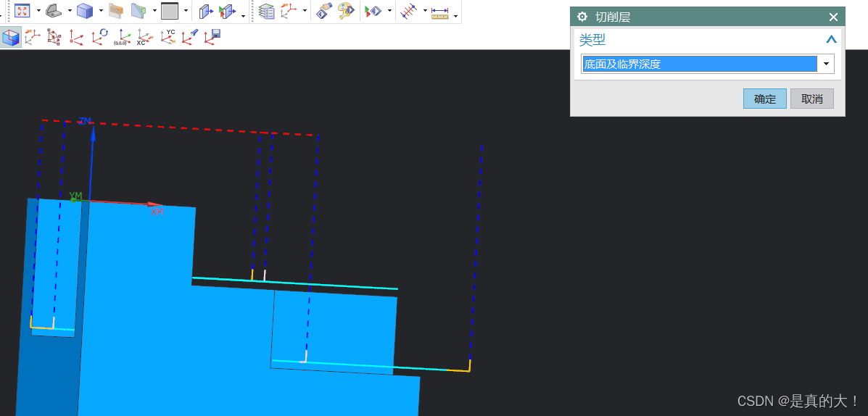Toggle the blue cube WCS display icon

pyautogui.click(x=11, y=37)
